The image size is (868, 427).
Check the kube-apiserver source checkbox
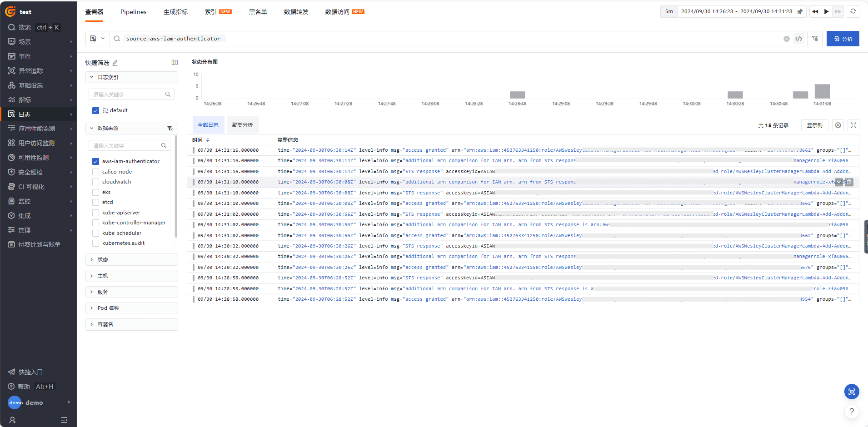pyautogui.click(x=95, y=213)
